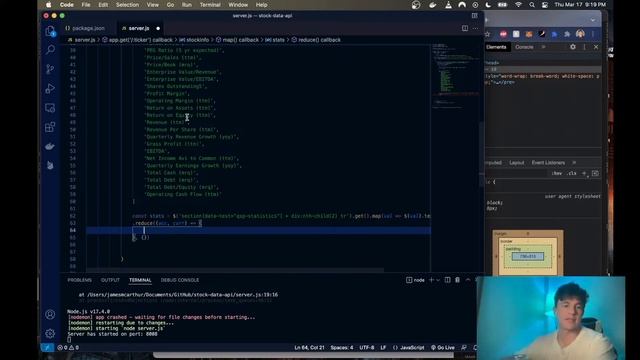Open the Chrome profile avatar
The image size is (640, 360).
(x=580, y=34)
